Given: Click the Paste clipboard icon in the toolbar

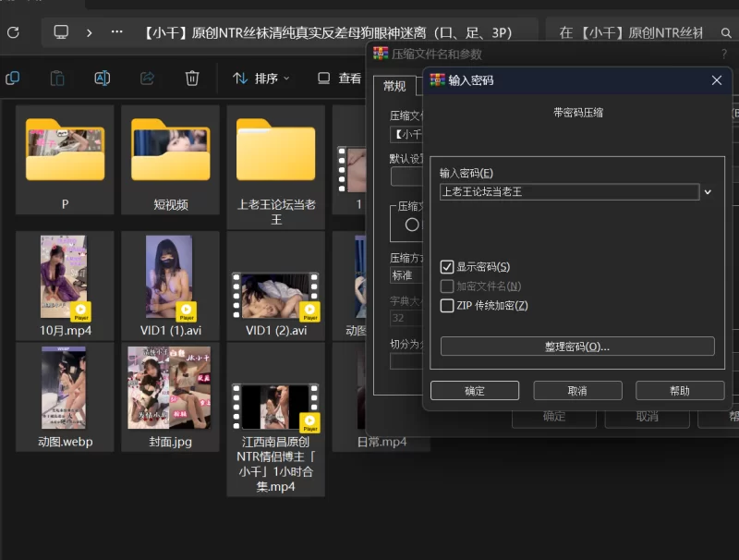Looking at the screenshot, I should coord(57,79).
